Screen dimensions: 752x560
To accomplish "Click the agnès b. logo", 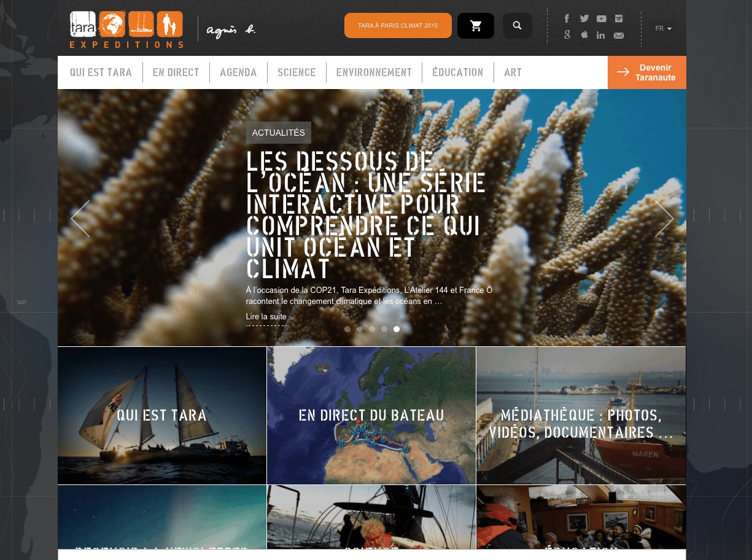I will (x=231, y=30).
